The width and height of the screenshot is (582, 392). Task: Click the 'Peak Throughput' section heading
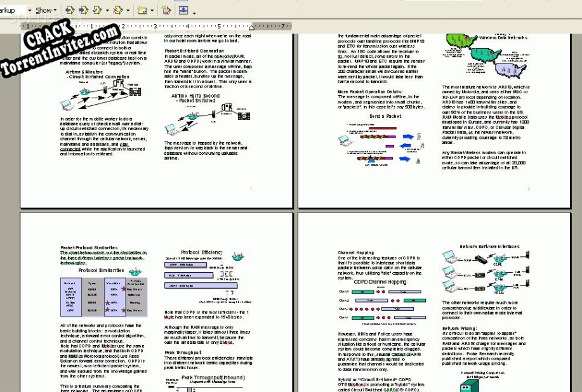click(x=183, y=352)
